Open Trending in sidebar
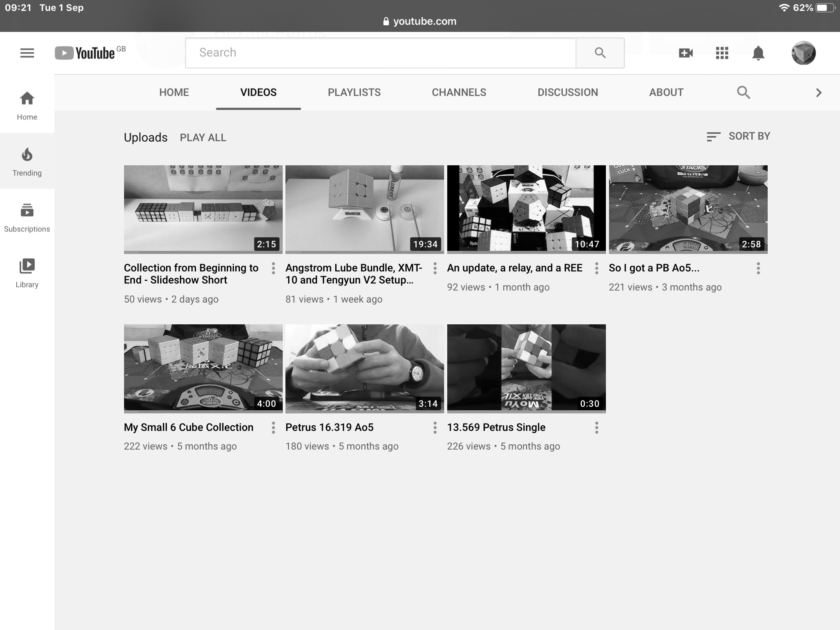Image resolution: width=840 pixels, height=630 pixels. pyautogui.click(x=27, y=161)
